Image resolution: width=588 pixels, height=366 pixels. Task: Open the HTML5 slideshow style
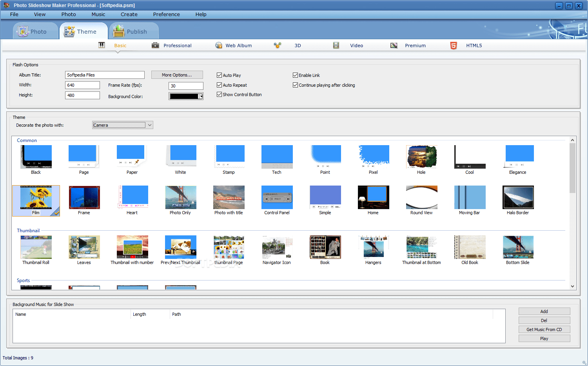[x=474, y=45]
